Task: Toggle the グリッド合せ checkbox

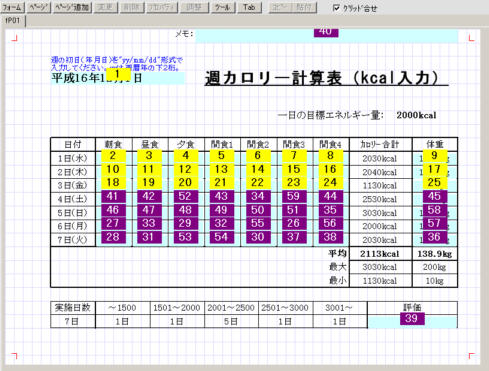Action: [355, 8]
